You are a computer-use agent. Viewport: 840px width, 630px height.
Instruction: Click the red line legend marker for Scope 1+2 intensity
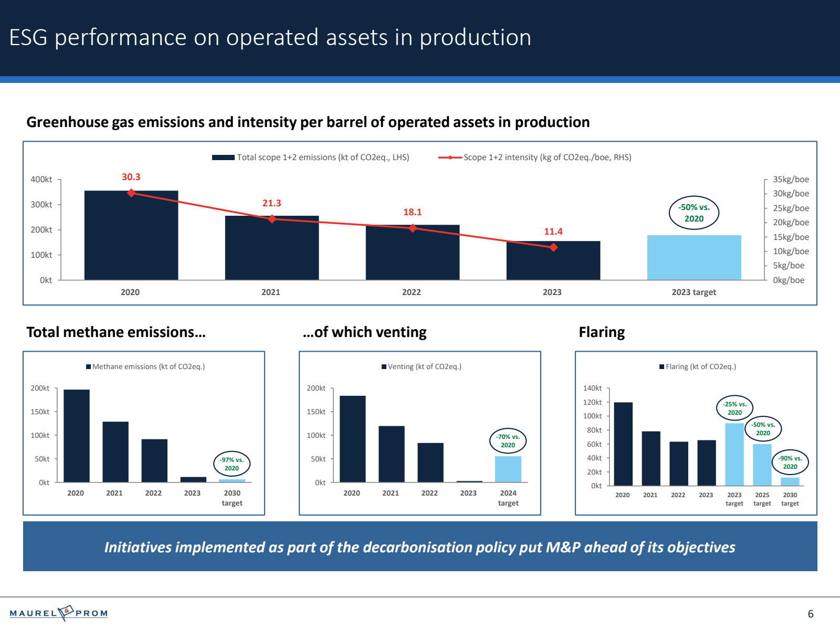click(450, 157)
